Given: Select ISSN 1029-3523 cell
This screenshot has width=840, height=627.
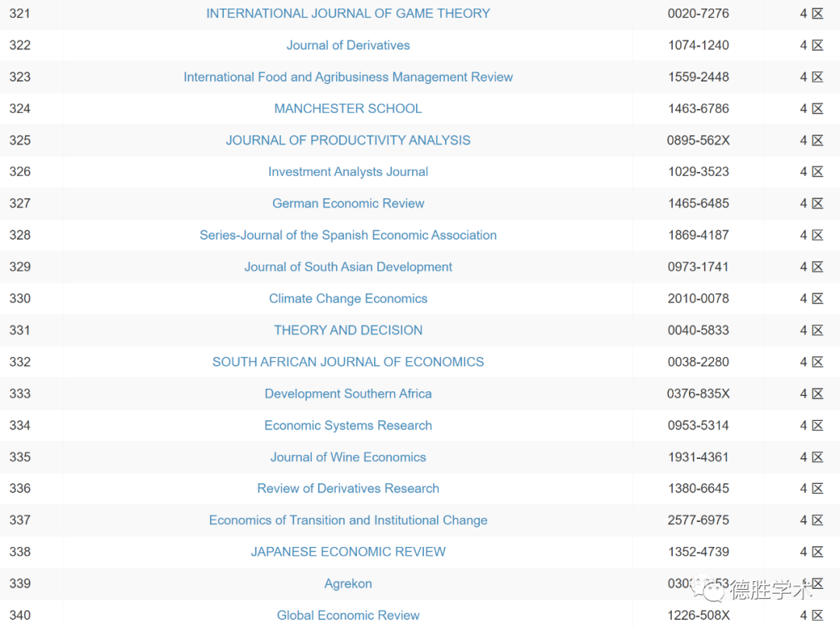Looking at the screenshot, I should tap(698, 171).
